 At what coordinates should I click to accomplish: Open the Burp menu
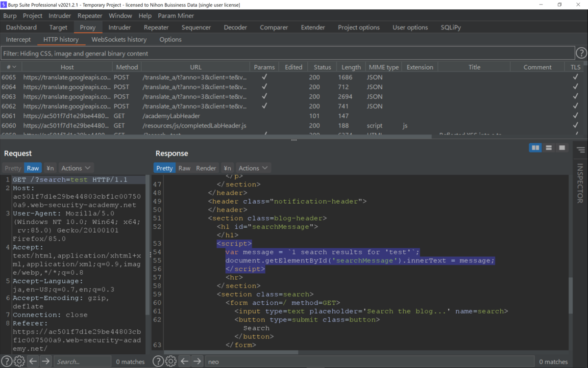(x=10, y=15)
